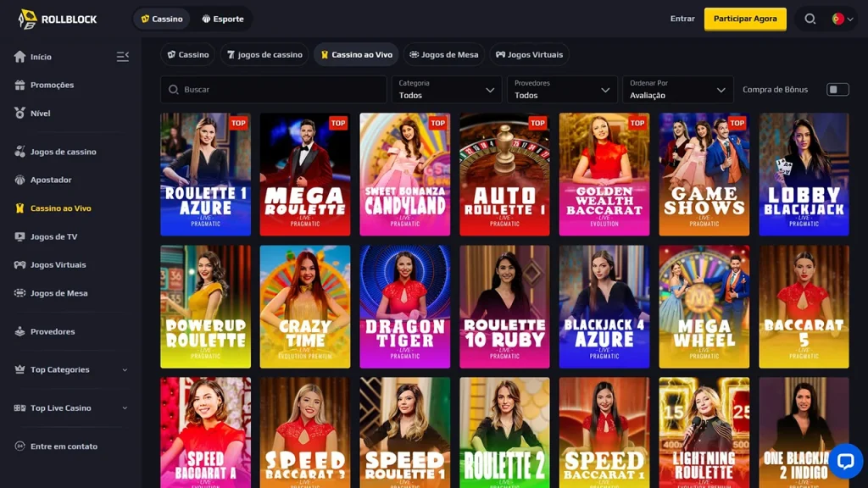868x488 pixels.
Task: Click the Entre em contato 24 icon
Action: click(20, 446)
